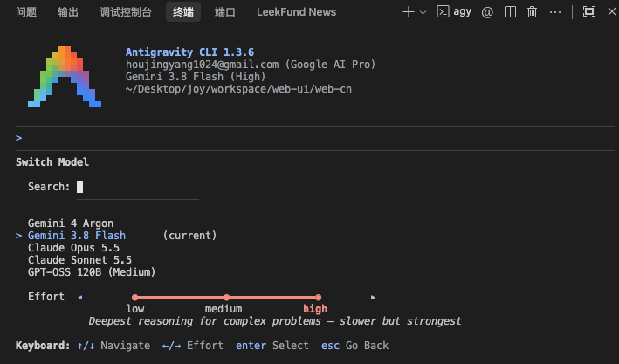Click the medium effort label
Image resolution: width=619 pixels, height=364 pixels.
[x=224, y=309]
